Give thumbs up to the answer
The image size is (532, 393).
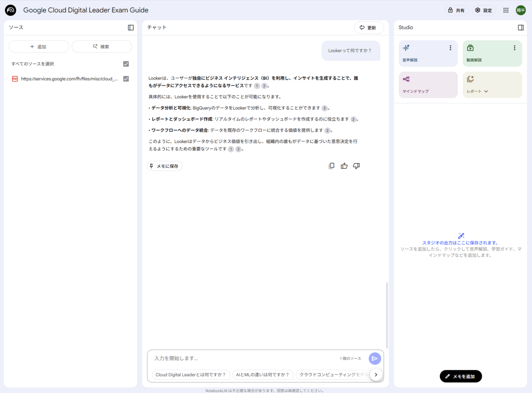[x=344, y=166]
